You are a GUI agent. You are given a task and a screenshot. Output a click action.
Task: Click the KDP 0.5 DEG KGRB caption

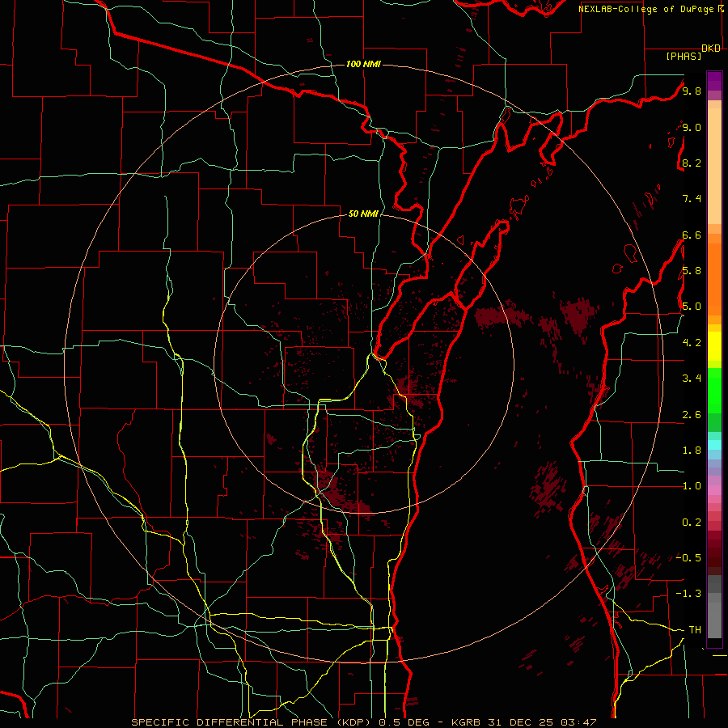click(x=363, y=722)
